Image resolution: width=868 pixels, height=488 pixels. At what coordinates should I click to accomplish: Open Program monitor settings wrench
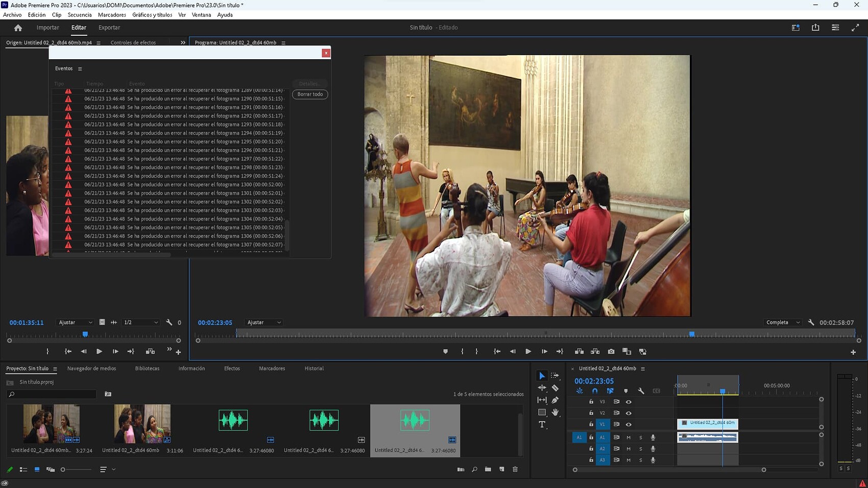[811, 323]
